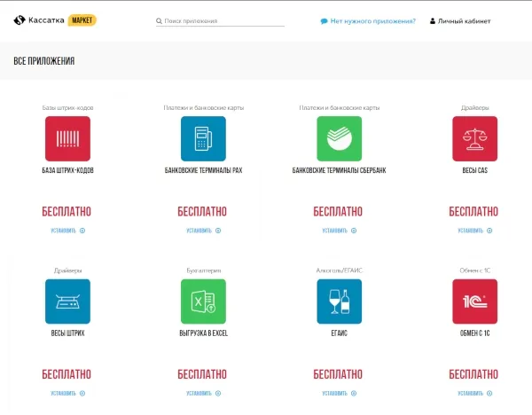Open the Выгрузка в Excel green icon
532x415 pixels.
tap(203, 301)
